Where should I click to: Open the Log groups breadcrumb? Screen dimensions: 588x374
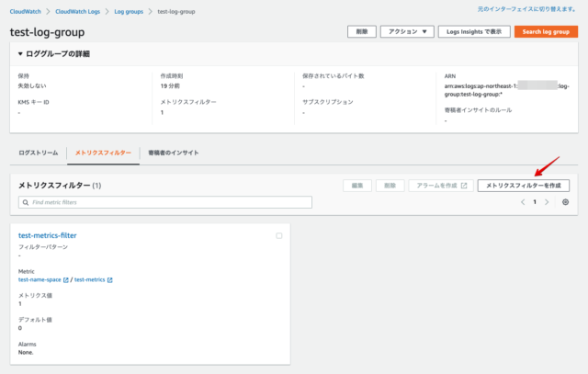(129, 12)
